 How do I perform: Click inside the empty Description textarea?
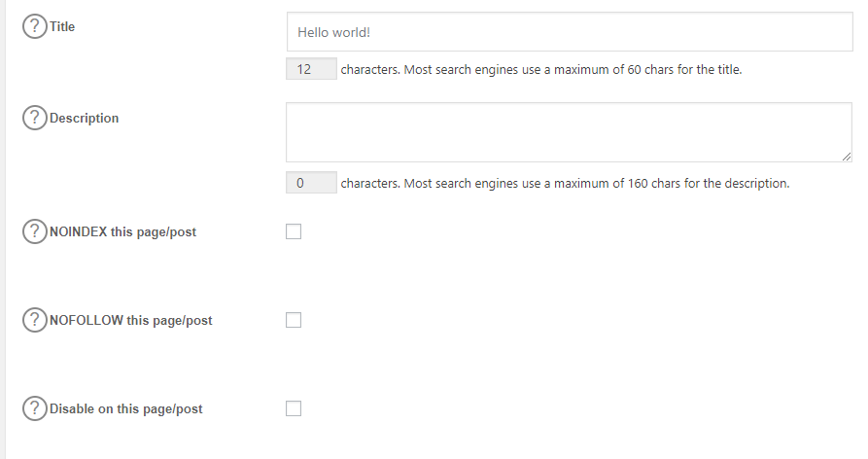pos(569,132)
